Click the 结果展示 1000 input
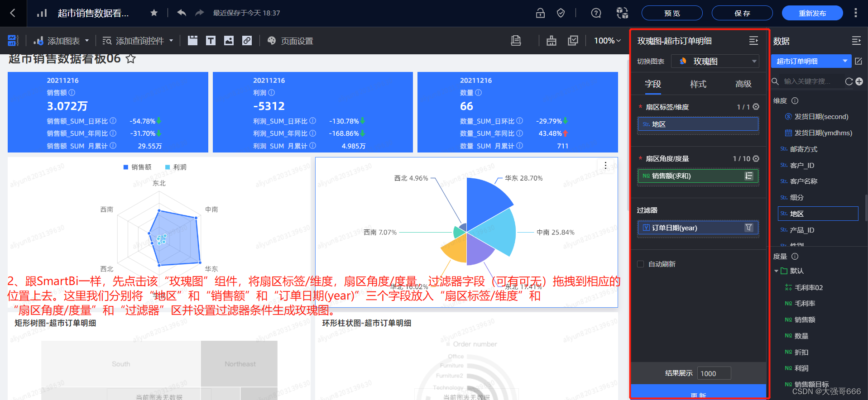The height and width of the screenshot is (400, 868). (714, 373)
